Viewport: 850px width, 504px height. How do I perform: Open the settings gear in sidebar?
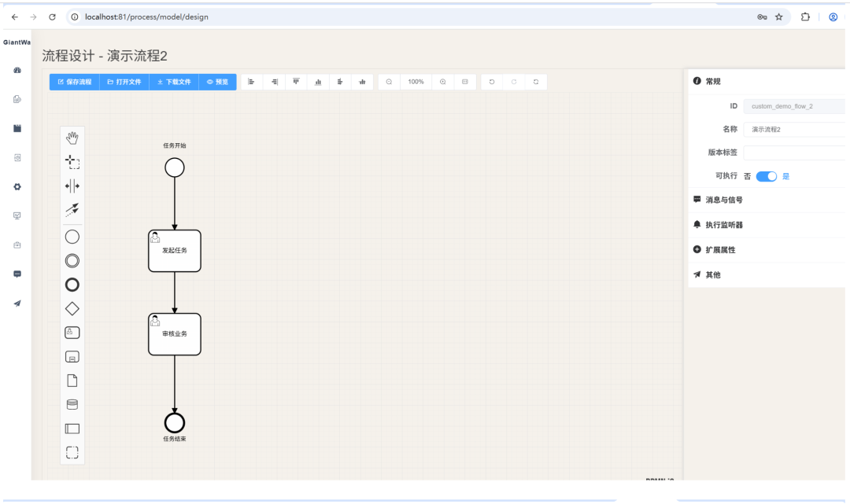[x=17, y=187]
